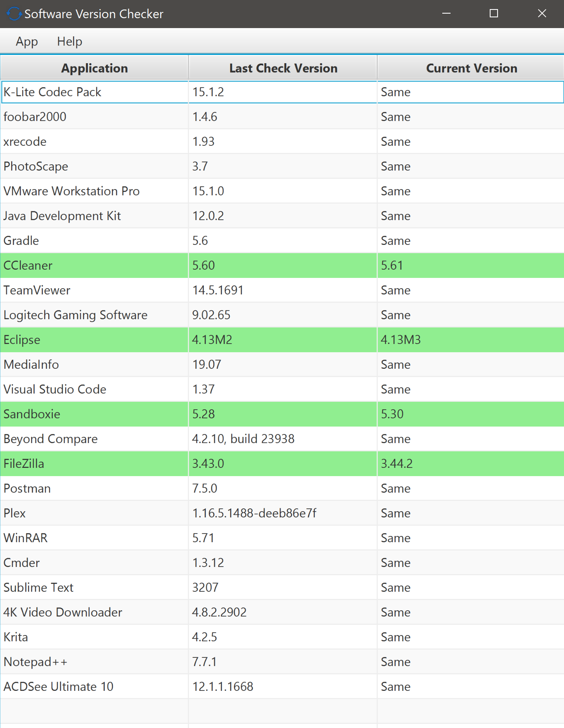Select the highlighted Eclipse row

[282, 340]
